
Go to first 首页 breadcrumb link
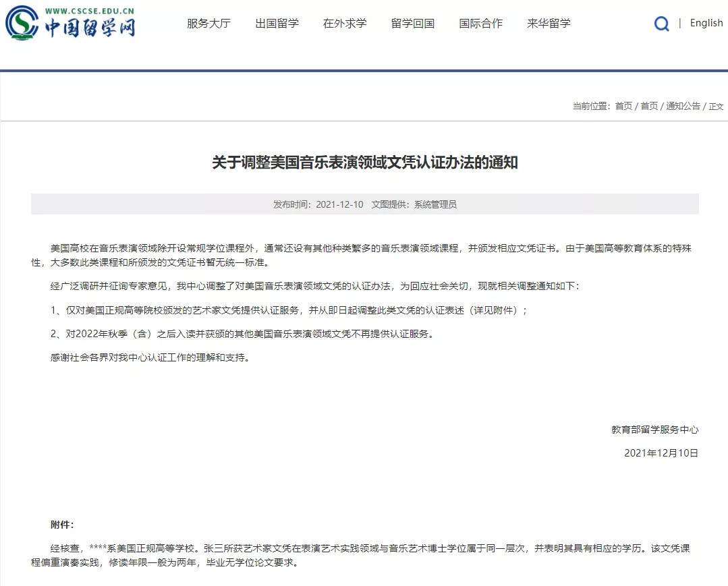[623, 107]
